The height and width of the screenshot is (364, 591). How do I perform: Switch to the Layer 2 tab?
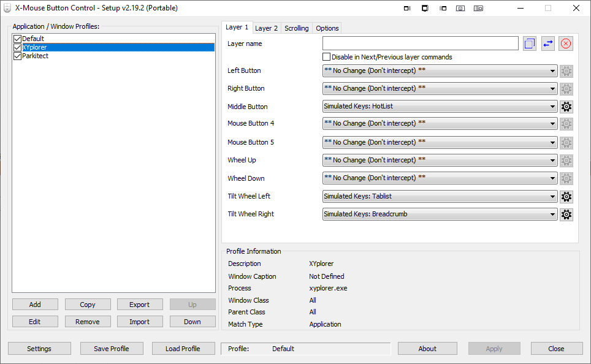click(x=266, y=28)
